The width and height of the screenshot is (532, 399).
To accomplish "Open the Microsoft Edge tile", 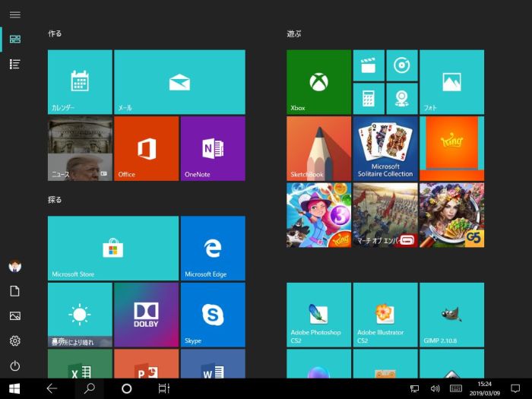I will point(213,248).
